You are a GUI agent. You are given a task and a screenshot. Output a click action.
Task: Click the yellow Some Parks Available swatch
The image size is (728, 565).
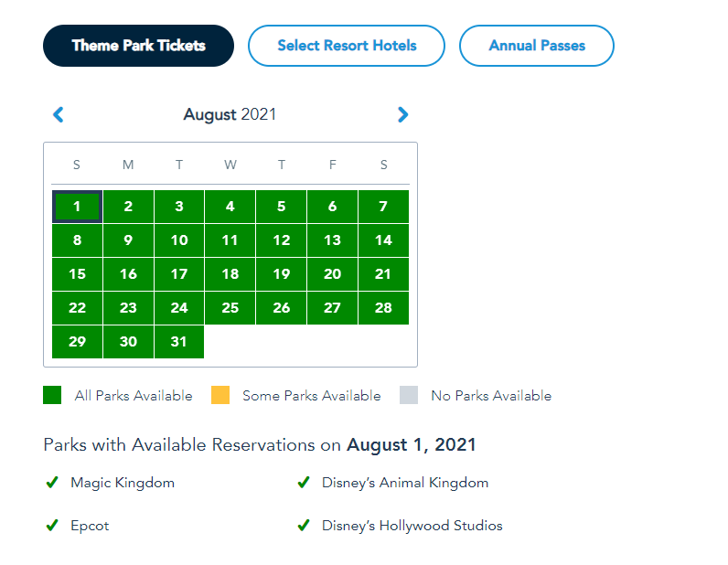click(220, 396)
